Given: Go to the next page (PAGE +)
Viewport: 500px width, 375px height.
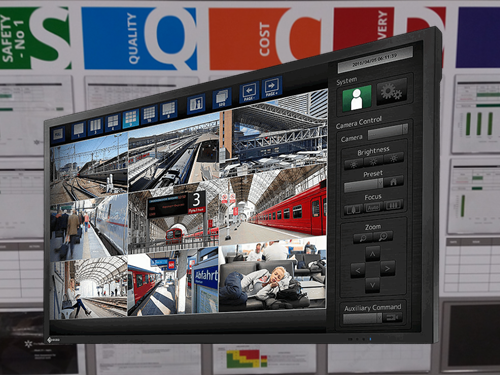Looking at the screenshot, I should click(x=272, y=87).
